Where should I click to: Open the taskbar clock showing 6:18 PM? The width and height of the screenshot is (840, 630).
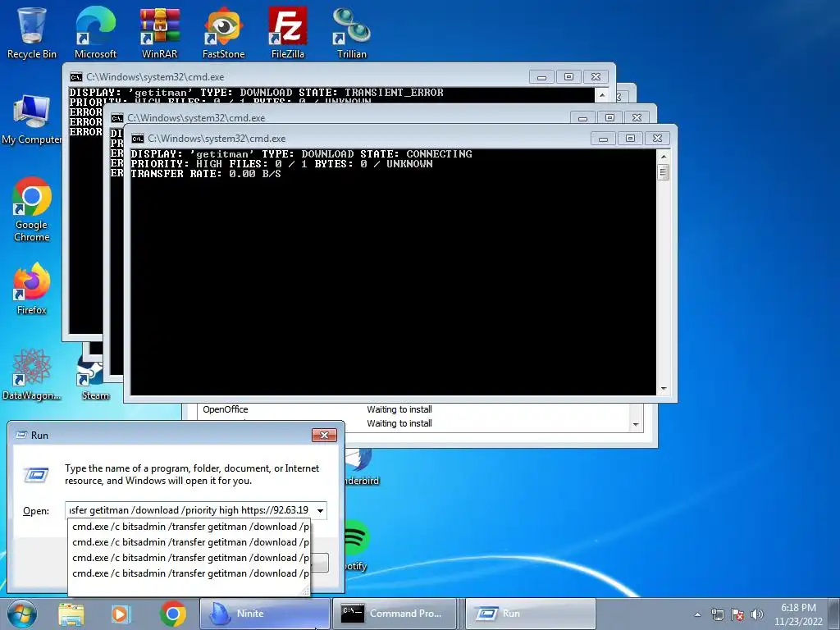(798, 614)
